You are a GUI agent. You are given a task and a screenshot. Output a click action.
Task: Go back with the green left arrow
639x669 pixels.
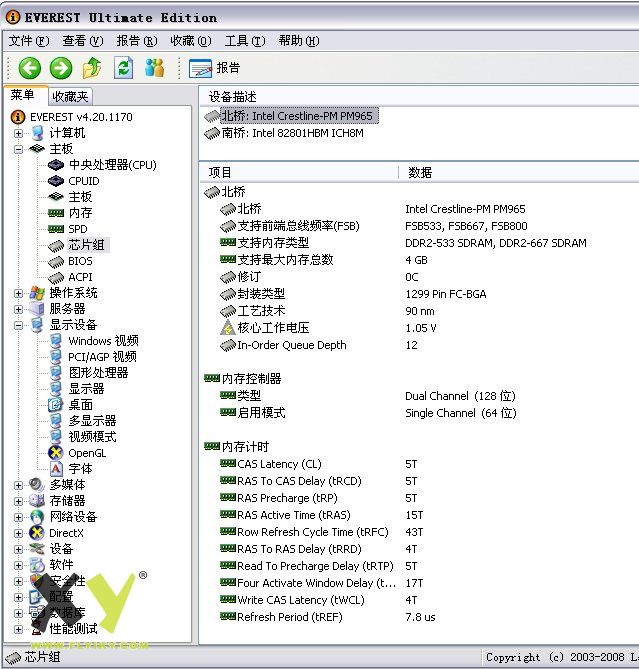coord(29,68)
